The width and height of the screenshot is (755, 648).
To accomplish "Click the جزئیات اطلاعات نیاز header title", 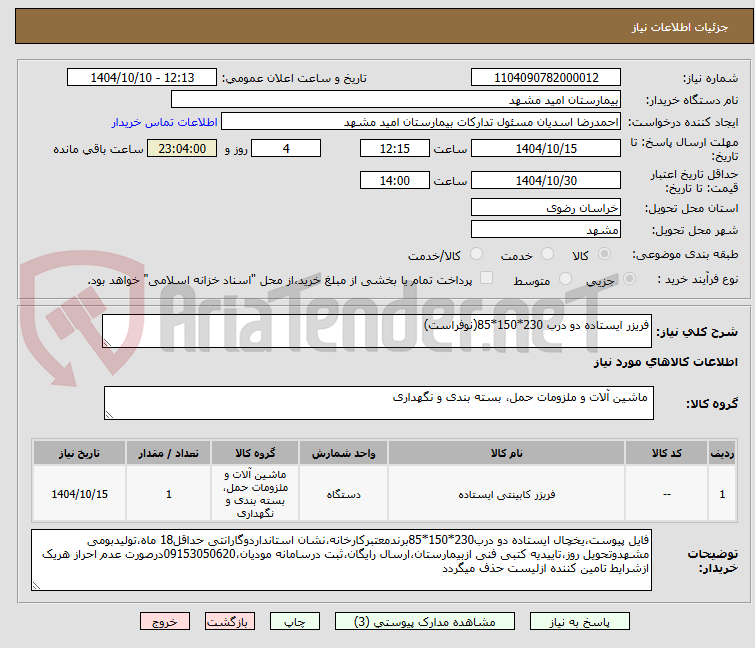I will point(680,27).
